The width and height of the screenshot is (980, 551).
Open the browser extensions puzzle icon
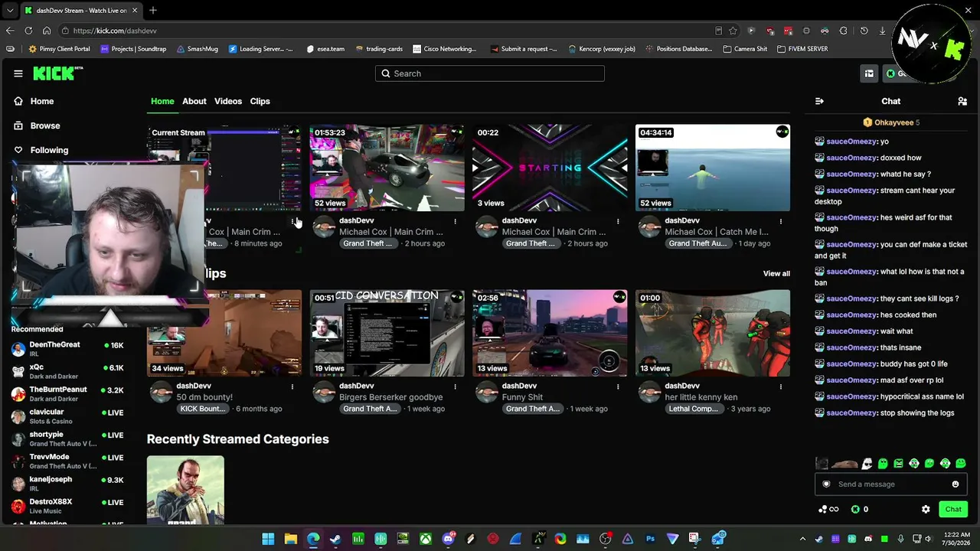tap(843, 31)
